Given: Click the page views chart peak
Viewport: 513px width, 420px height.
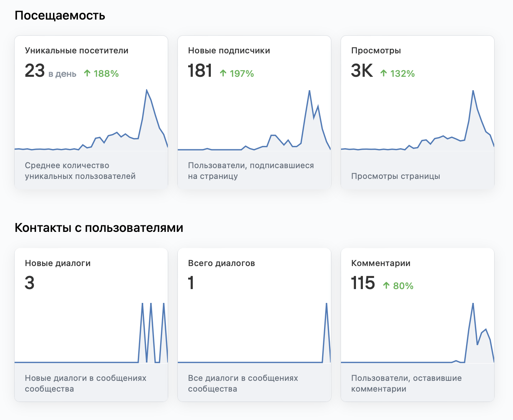Looking at the screenshot, I should (x=473, y=91).
